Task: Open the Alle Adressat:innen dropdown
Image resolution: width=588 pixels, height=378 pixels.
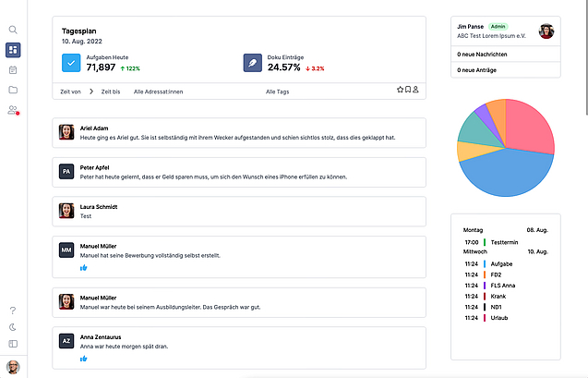Action: pyautogui.click(x=158, y=91)
